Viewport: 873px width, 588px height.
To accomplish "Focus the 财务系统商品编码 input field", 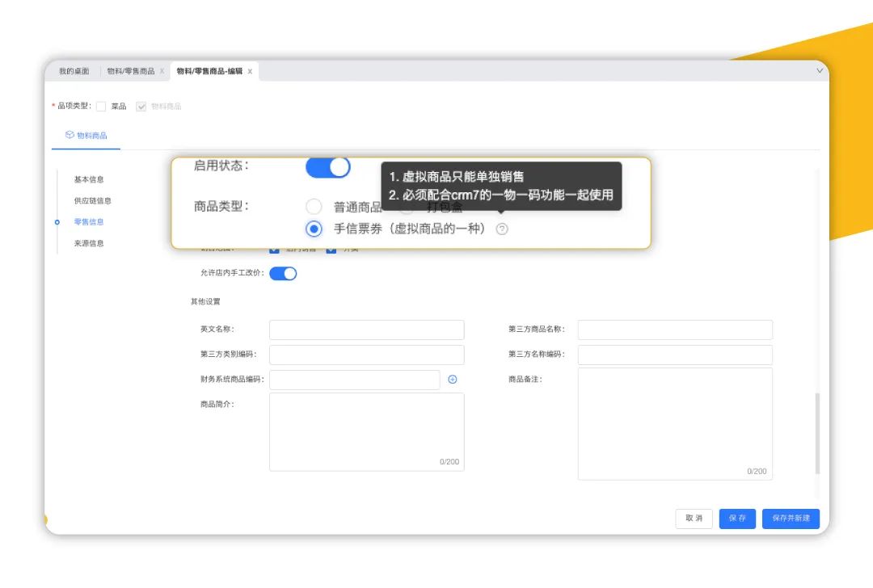I will [x=355, y=380].
